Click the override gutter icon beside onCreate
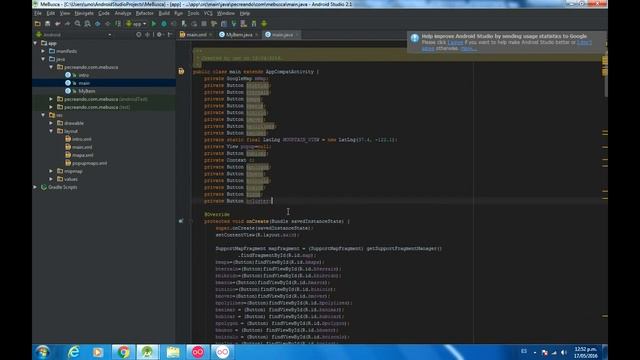The height and width of the screenshot is (360, 640). pos(181,221)
